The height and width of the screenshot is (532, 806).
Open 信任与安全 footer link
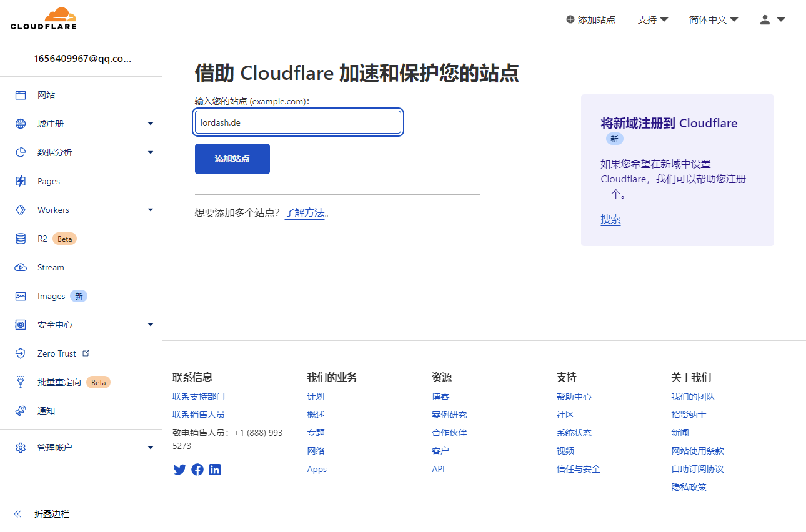[579, 469]
